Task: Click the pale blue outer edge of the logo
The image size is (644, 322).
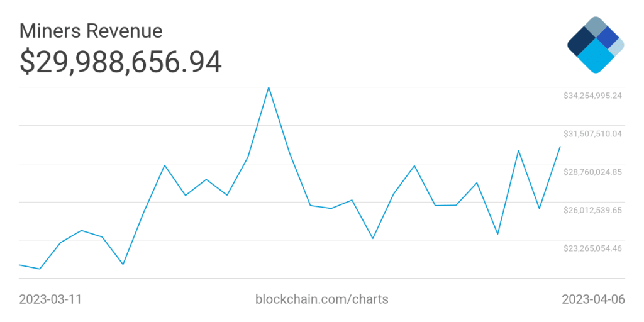Action: click(618, 46)
